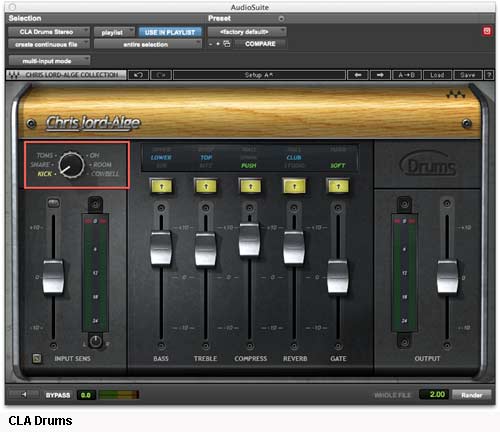Click the REVERB fader handle
The height and width of the screenshot is (432, 500).
[294, 248]
